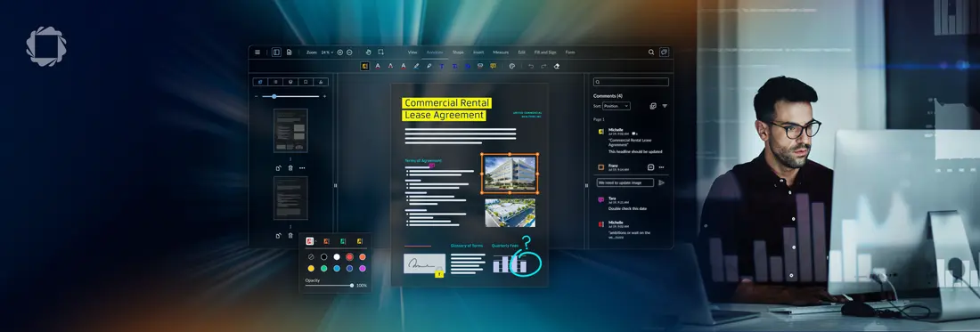This screenshot has height=332, width=980.
Task: Toggle the left panel button
Action: coord(276,53)
